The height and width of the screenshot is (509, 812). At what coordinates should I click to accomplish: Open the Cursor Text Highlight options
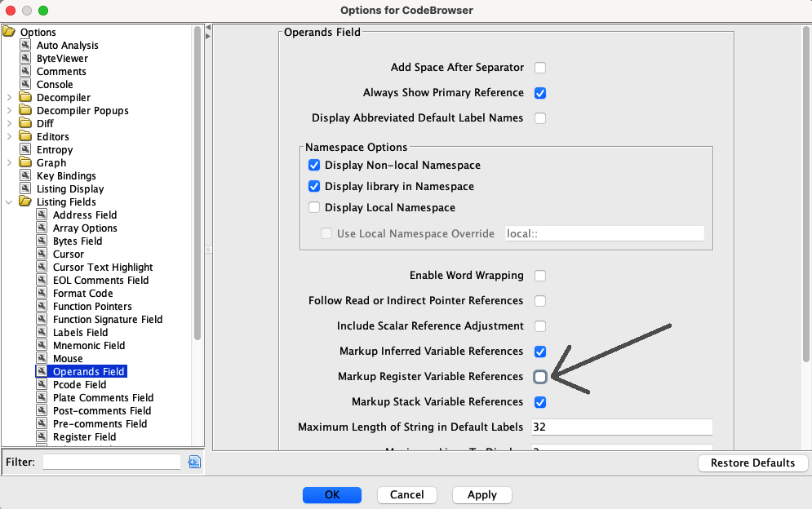[103, 268]
